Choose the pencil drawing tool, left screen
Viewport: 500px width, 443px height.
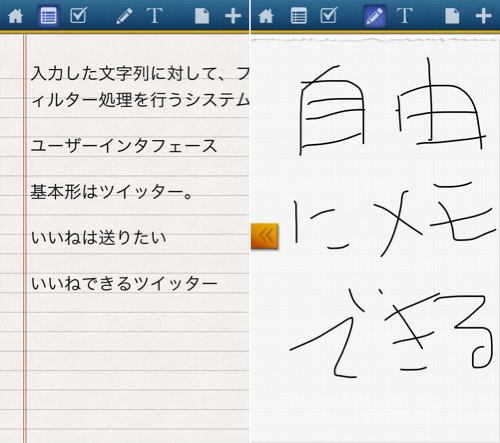[x=124, y=16]
